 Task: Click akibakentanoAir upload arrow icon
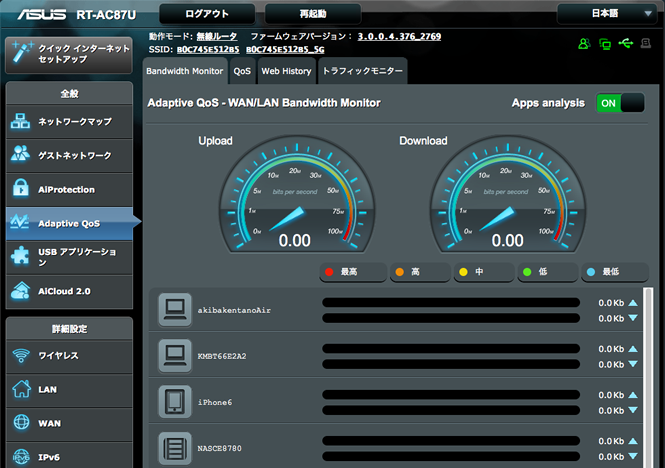point(633,303)
